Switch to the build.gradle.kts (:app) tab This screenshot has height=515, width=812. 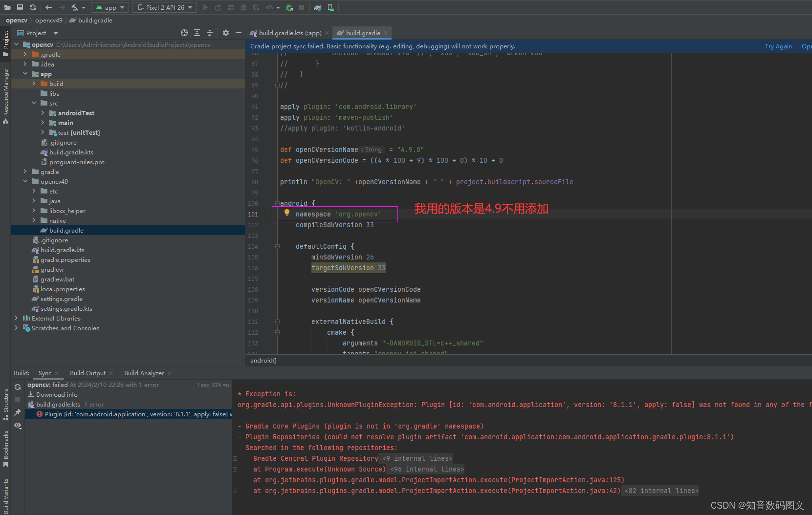[287, 33]
